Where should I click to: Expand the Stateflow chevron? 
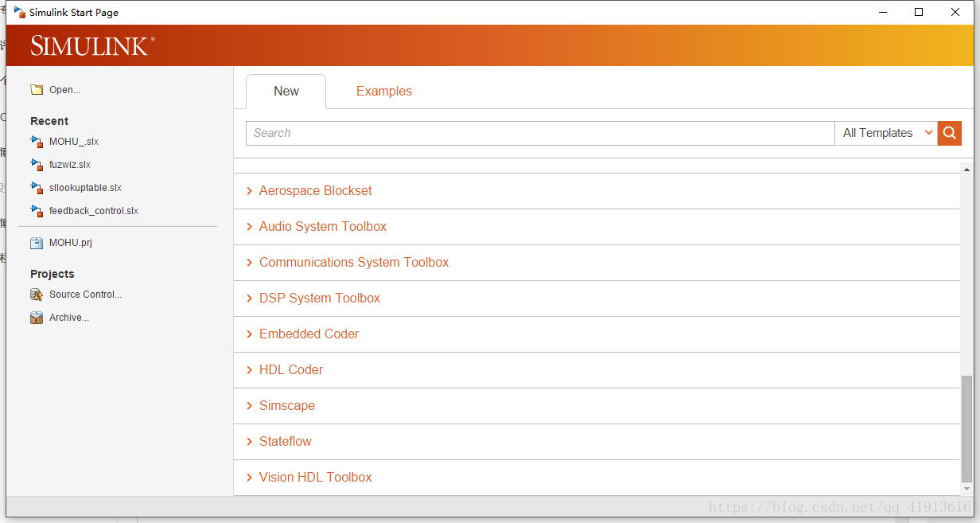tap(250, 442)
